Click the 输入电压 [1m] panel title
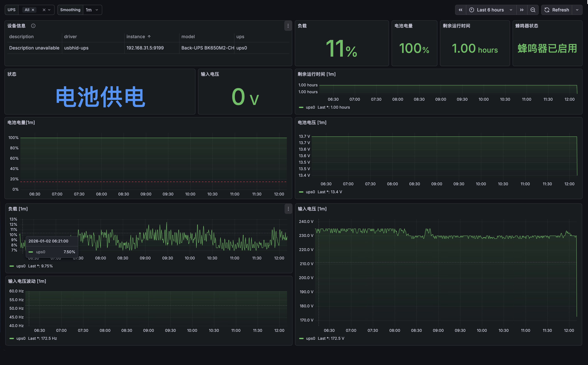The height and width of the screenshot is (365, 588). [x=312, y=209]
